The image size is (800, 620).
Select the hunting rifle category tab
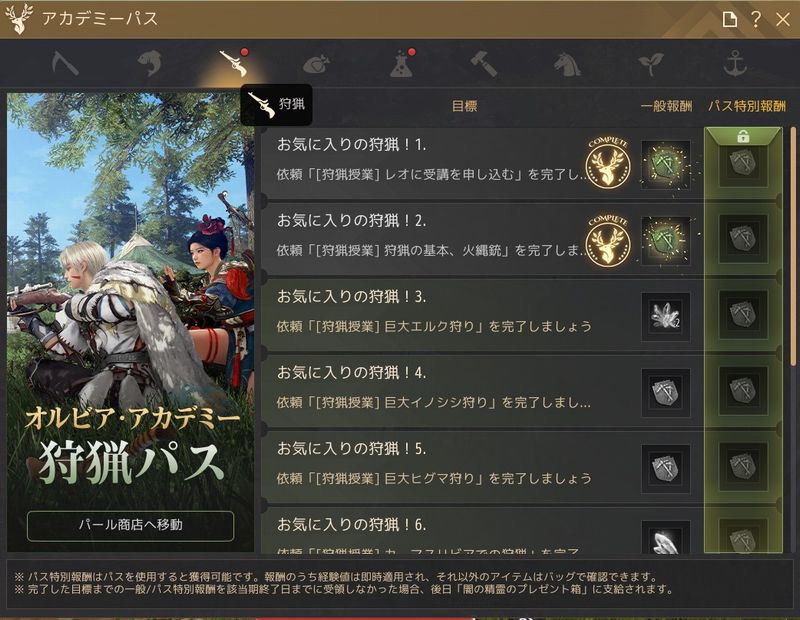(x=234, y=64)
